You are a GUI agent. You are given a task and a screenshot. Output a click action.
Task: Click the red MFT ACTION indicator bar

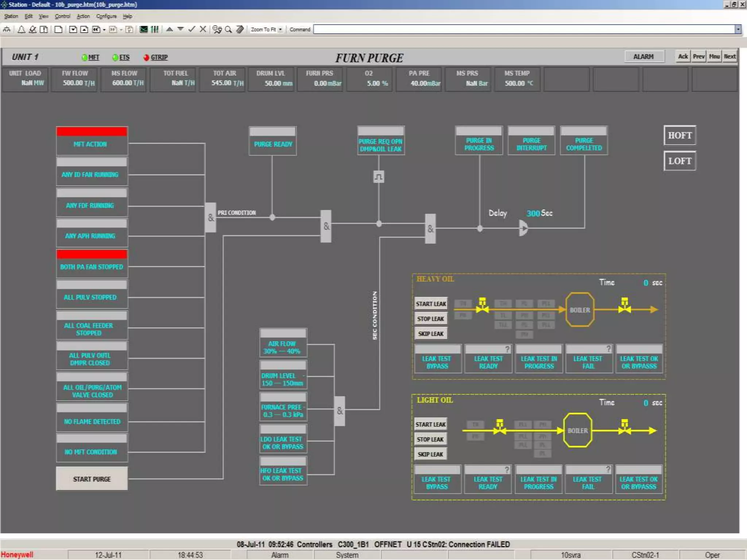coord(92,132)
